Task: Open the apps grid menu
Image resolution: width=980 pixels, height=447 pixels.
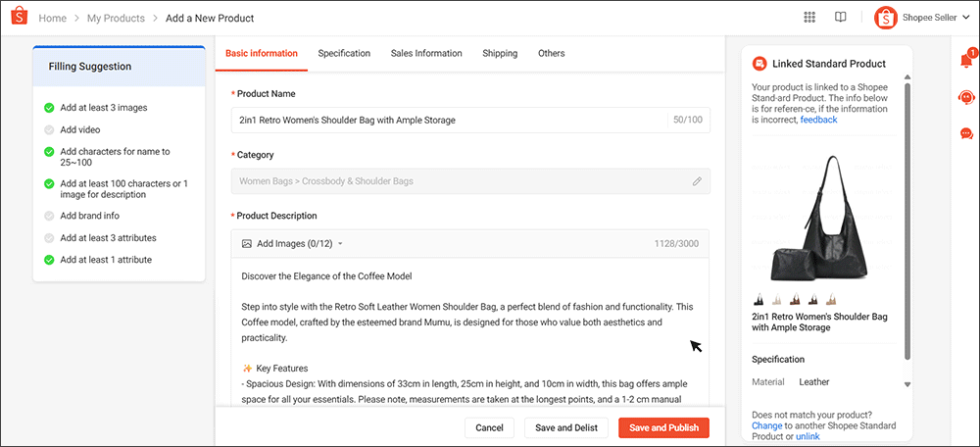Action: click(x=809, y=18)
